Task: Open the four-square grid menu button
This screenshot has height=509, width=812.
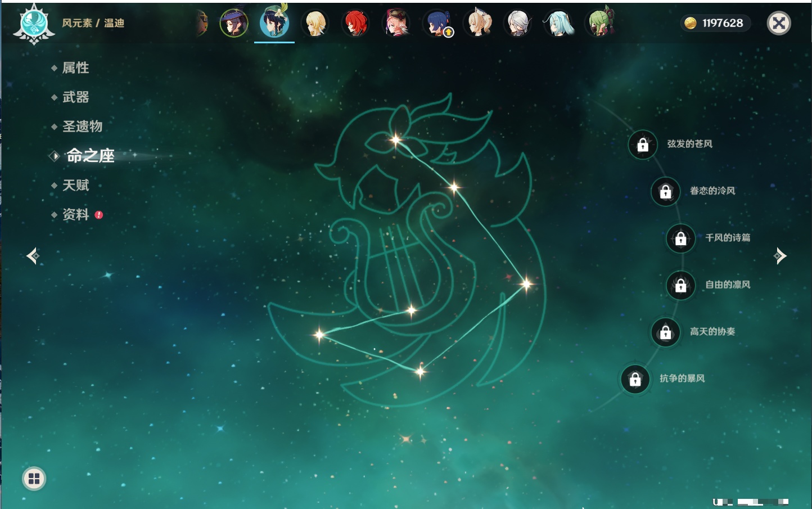Action: [34, 479]
